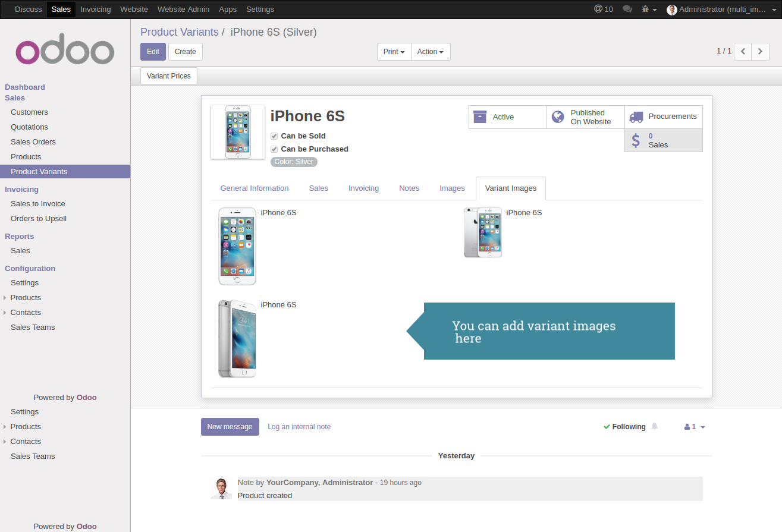Click the Create button
Viewport: 782px width, 532px height.
pos(186,52)
